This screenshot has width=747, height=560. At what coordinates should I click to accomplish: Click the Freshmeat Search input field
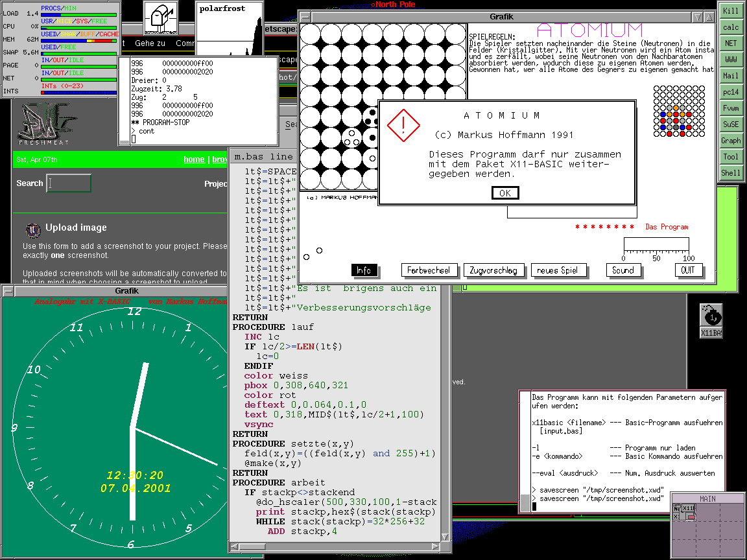click(x=69, y=183)
